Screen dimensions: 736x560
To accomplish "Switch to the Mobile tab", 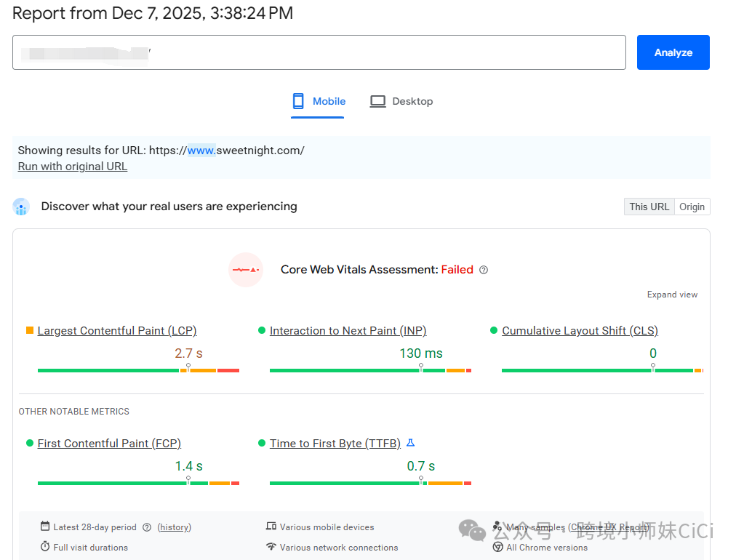I will tap(319, 102).
